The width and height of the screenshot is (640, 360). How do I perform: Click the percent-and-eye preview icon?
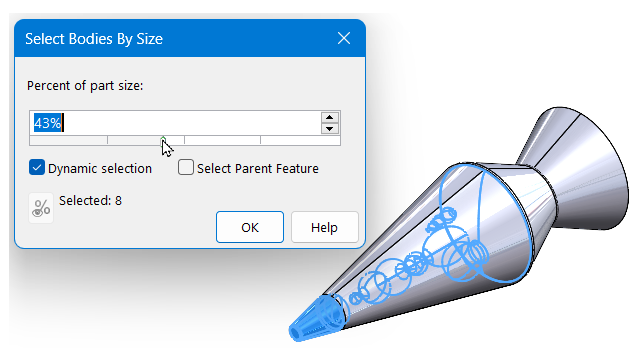click(41, 208)
